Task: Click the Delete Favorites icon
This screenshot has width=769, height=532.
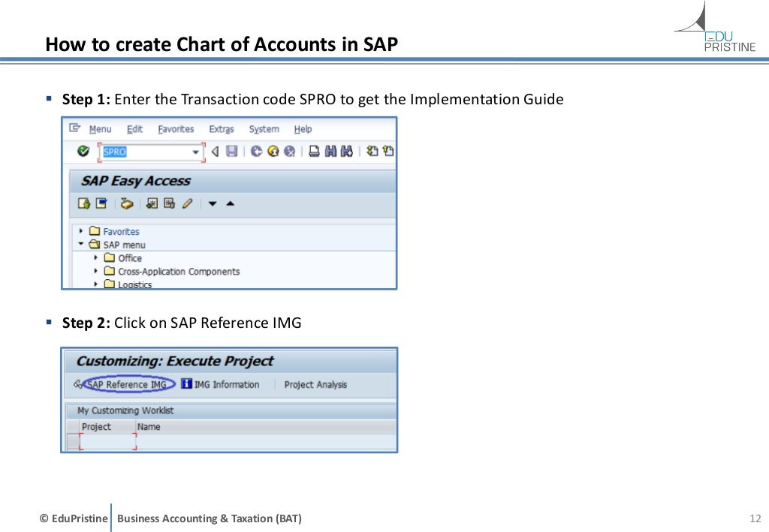Action: (169, 203)
